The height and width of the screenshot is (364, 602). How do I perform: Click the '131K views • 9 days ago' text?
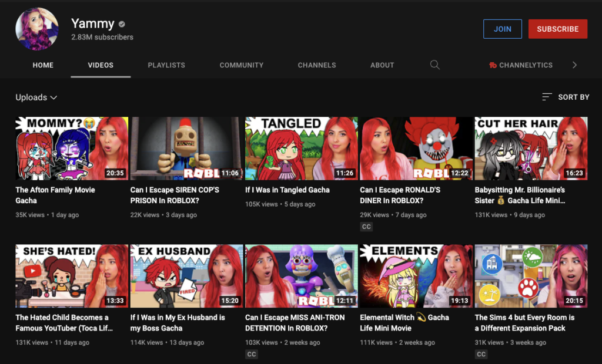tap(510, 215)
